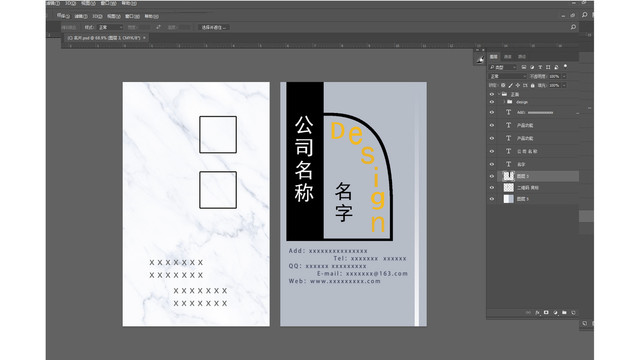Filter layers by pixel layer type

pyautogui.click(x=524, y=67)
